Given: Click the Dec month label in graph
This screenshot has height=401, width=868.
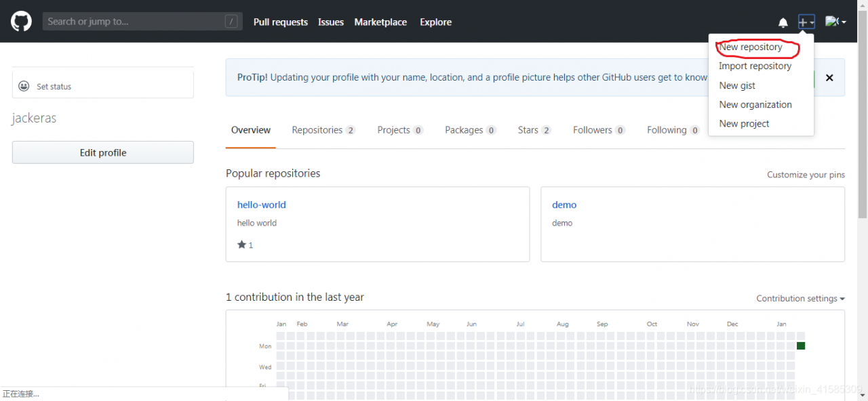Looking at the screenshot, I should coord(732,324).
